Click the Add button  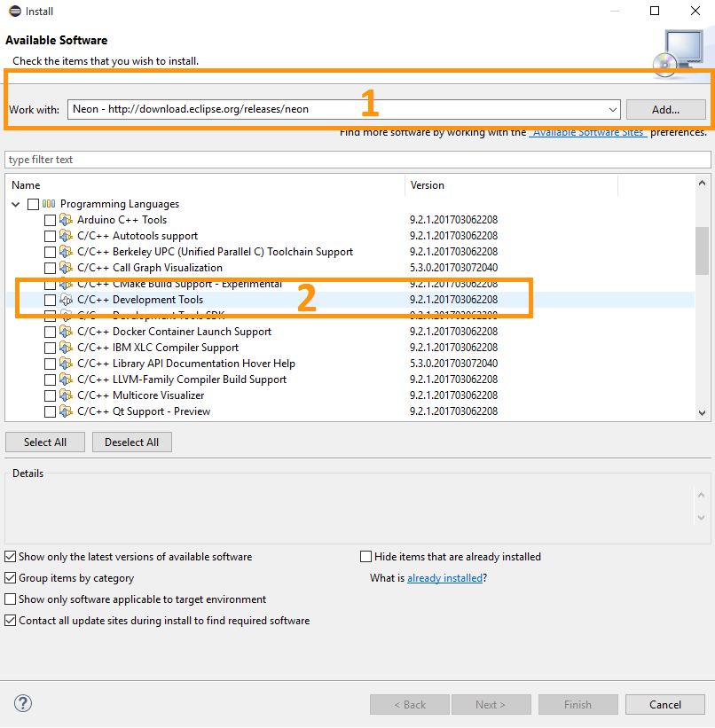(x=665, y=109)
